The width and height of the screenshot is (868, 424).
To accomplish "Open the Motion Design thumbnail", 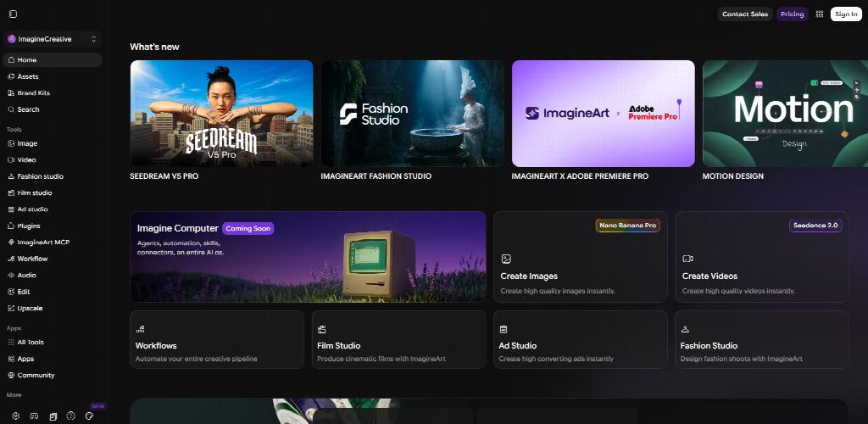I will [x=785, y=114].
